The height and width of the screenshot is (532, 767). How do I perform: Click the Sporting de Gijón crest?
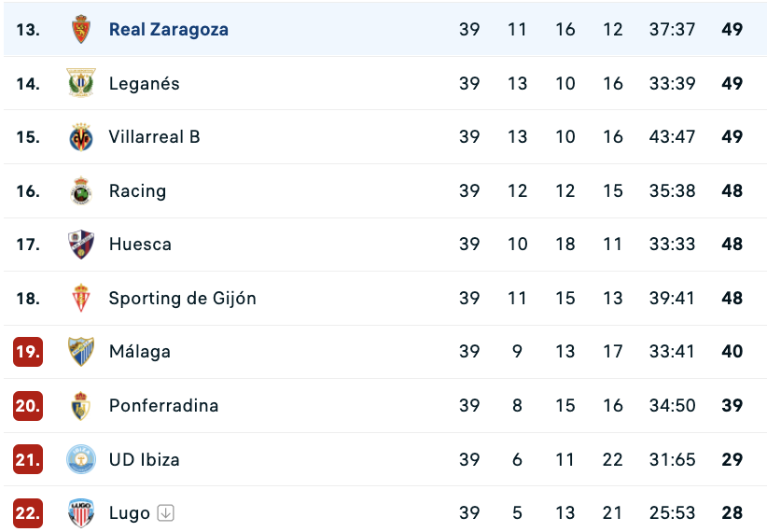(x=81, y=298)
